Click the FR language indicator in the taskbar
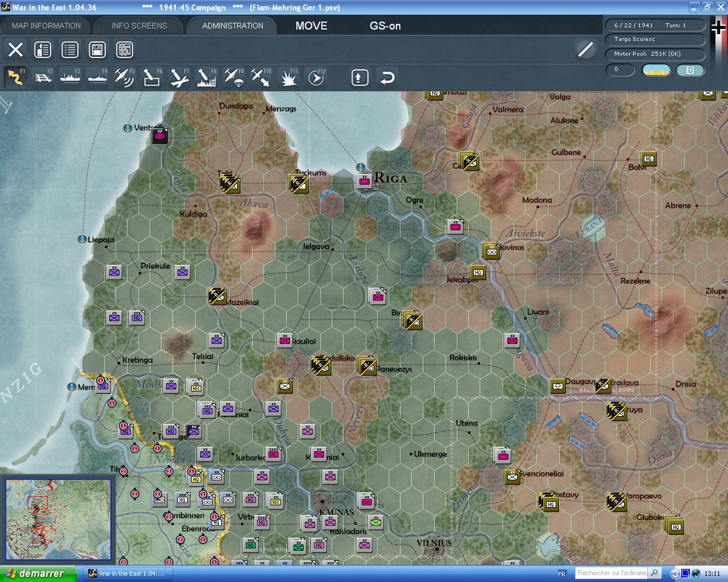This screenshot has height=582, width=728. [x=562, y=573]
